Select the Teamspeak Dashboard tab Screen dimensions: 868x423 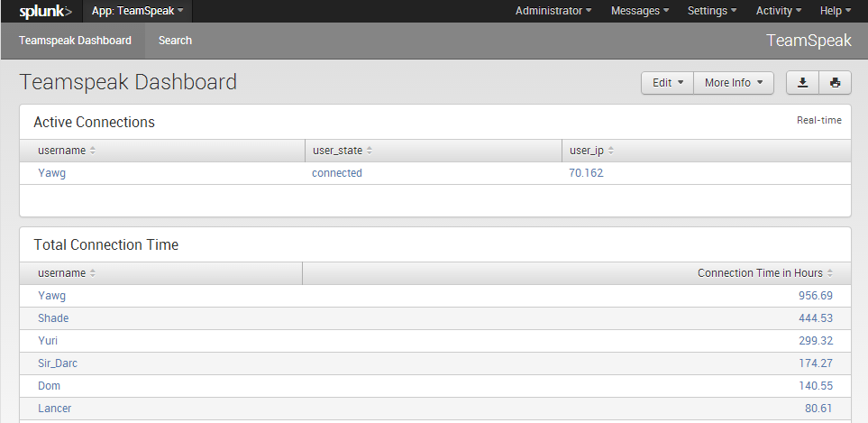(x=75, y=41)
